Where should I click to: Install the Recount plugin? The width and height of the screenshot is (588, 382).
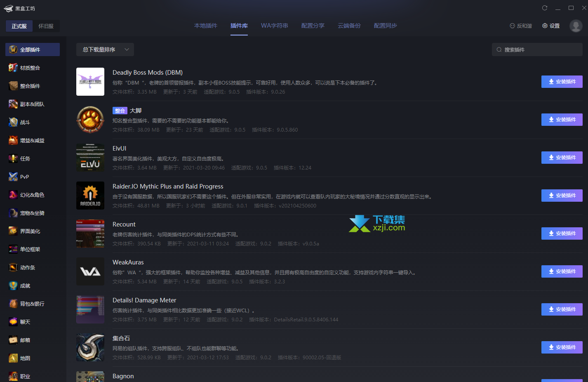tap(562, 233)
